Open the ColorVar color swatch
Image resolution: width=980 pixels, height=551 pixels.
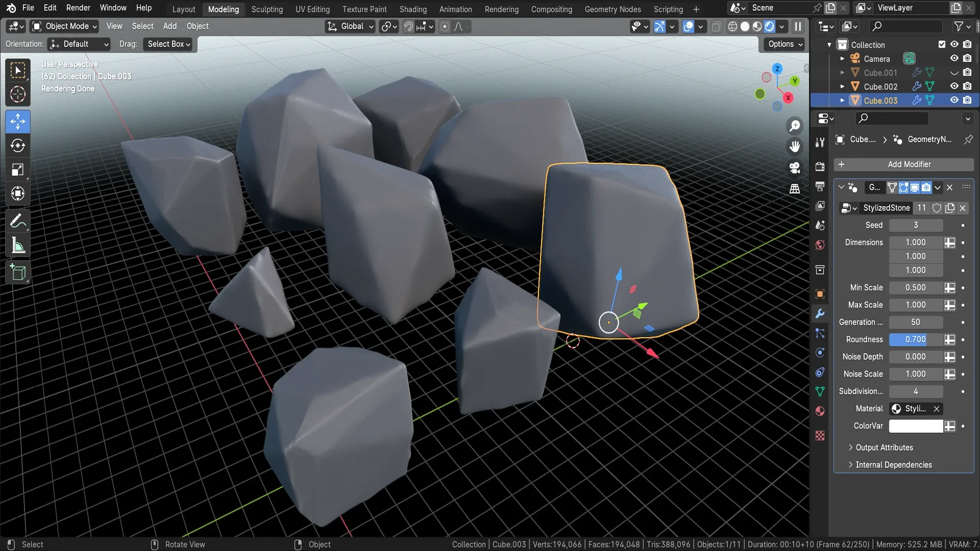tap(916, 426)
